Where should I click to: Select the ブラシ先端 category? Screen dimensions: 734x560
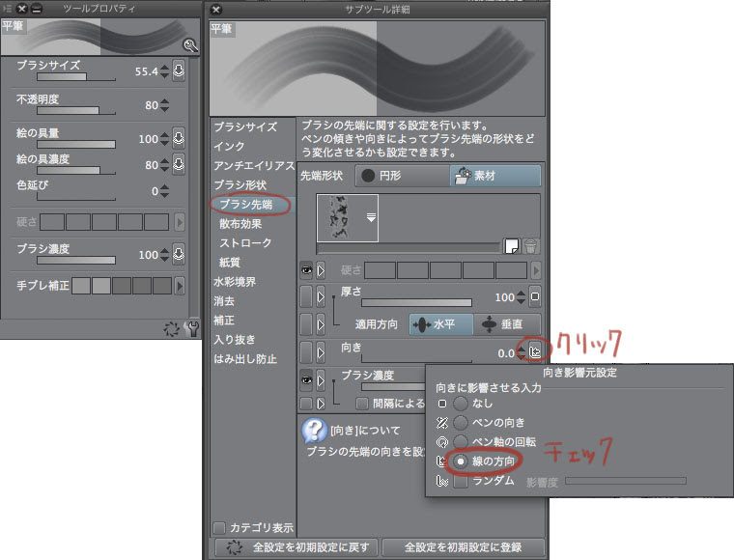(x=246, y=205)
